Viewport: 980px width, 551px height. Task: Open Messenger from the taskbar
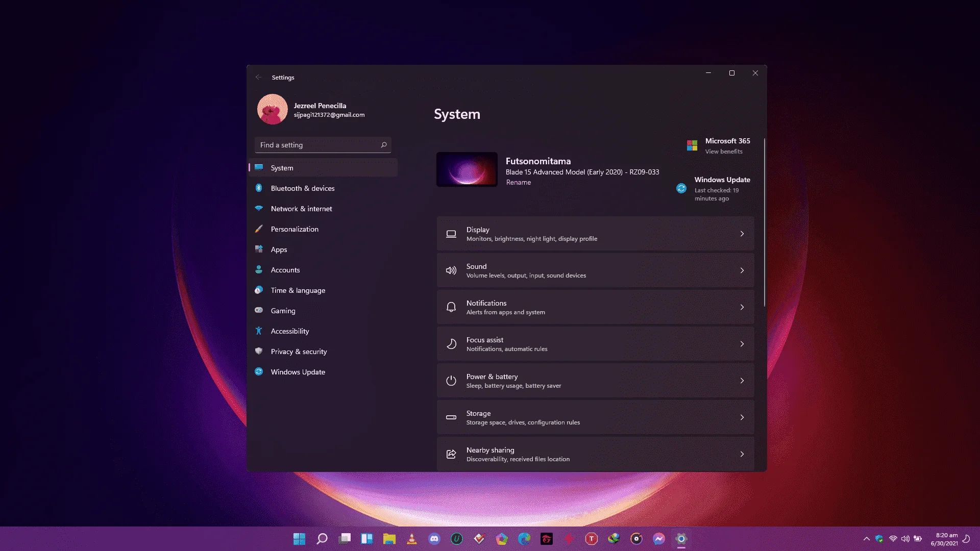click(659, 539)
